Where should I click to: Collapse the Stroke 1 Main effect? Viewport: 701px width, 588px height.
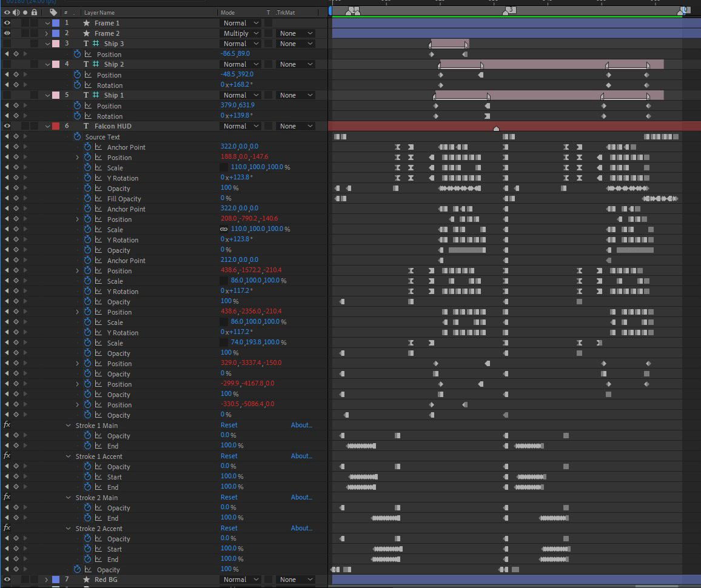[68, 425]
